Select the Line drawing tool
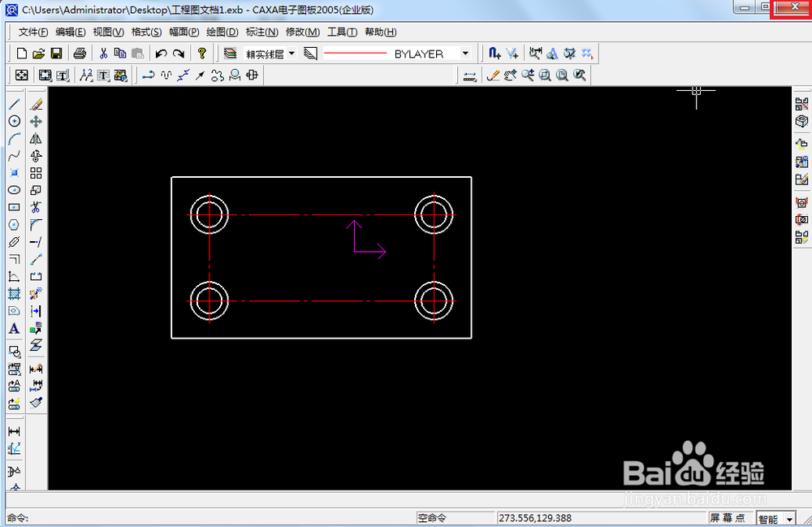This screenshot has height=527, width=812. (x=15, y=104)
